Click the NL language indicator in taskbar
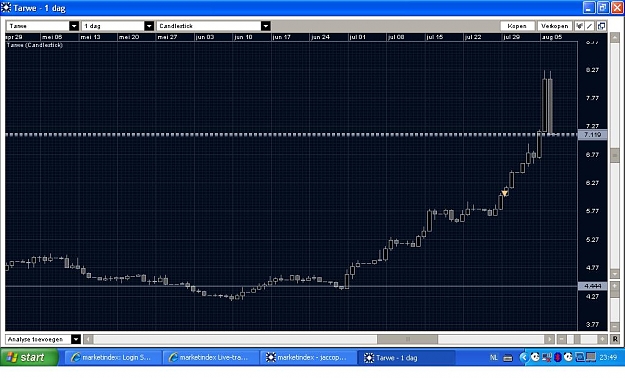Viewport: 625px width, 378px height. [x=494, y=358]
